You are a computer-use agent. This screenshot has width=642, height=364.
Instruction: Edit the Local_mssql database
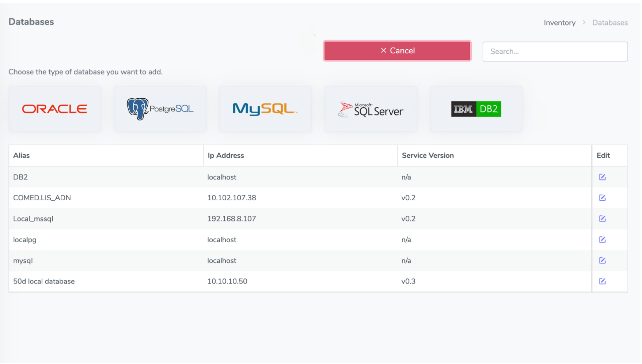click(x=602, y=219)
